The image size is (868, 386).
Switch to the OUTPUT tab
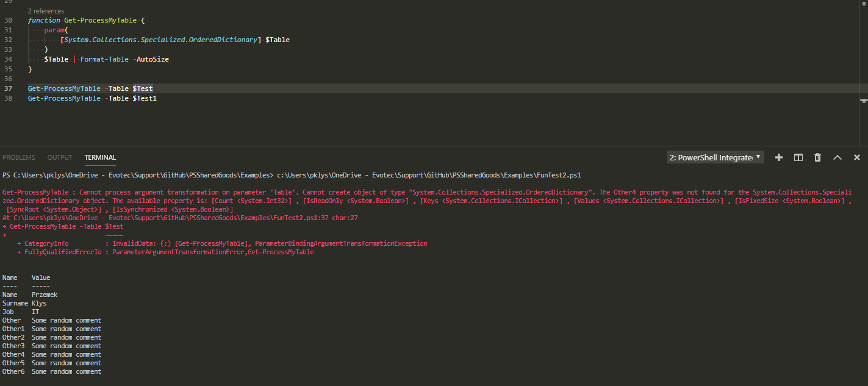coord(59,157)
